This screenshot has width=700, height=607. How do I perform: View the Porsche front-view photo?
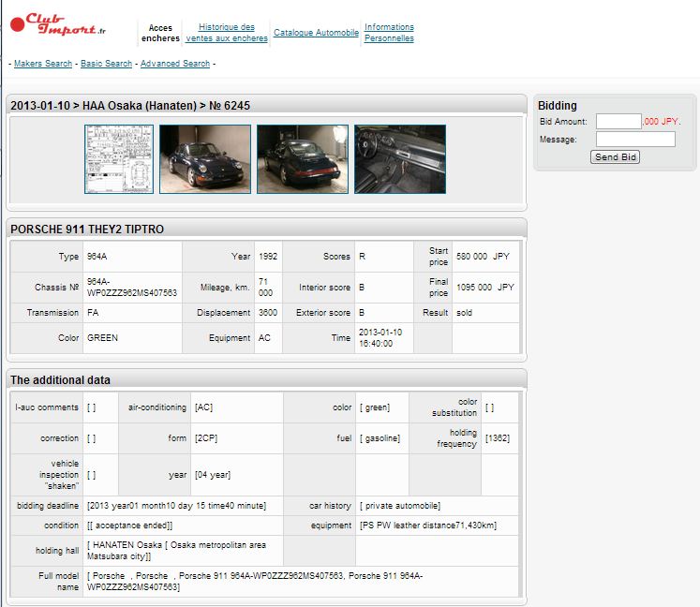click(x=205, y=159)
